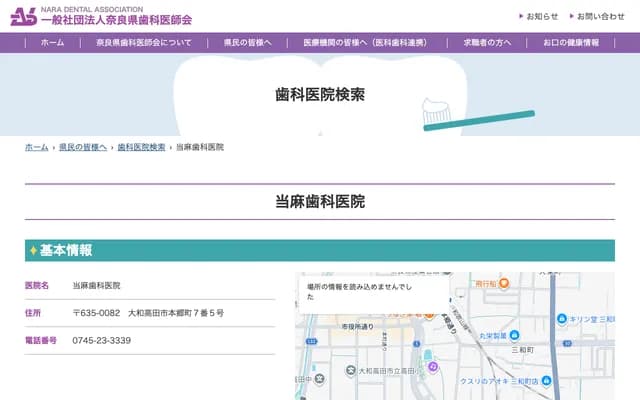The height and width of the screenshot is (400, 640).
Task: Open the お口の健康情報 menu item
Action: click(571, 43)
